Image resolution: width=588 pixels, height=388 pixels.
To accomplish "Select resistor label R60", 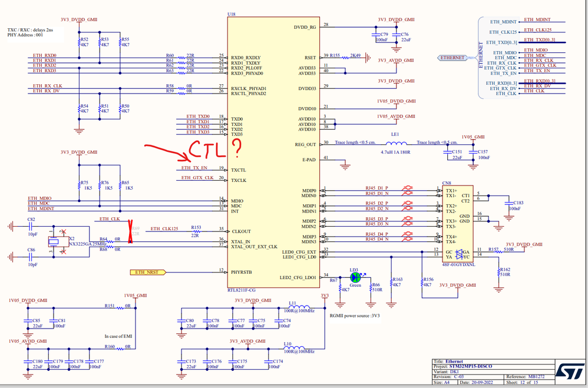I will 170,55.
